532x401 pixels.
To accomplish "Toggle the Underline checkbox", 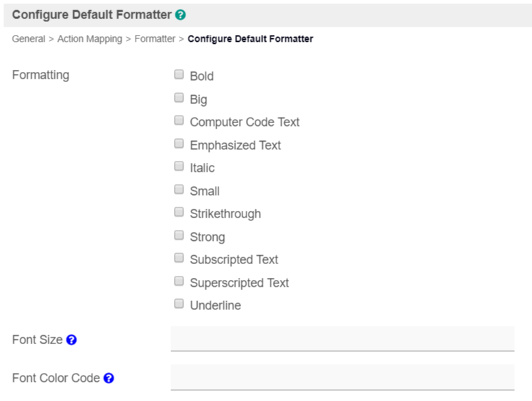I will point(179,304).
